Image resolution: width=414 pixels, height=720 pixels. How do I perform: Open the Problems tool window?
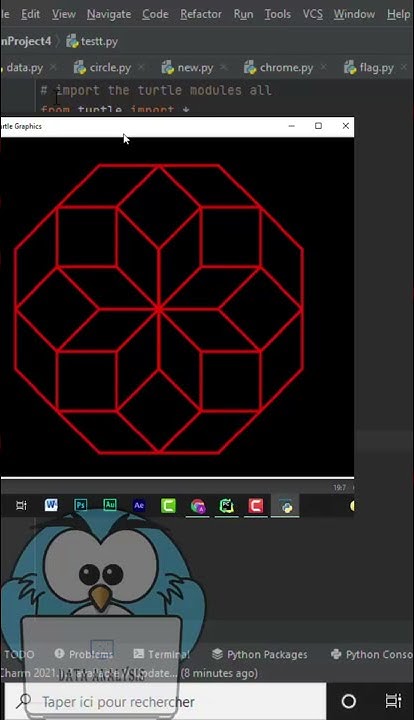tap(84, 654)
